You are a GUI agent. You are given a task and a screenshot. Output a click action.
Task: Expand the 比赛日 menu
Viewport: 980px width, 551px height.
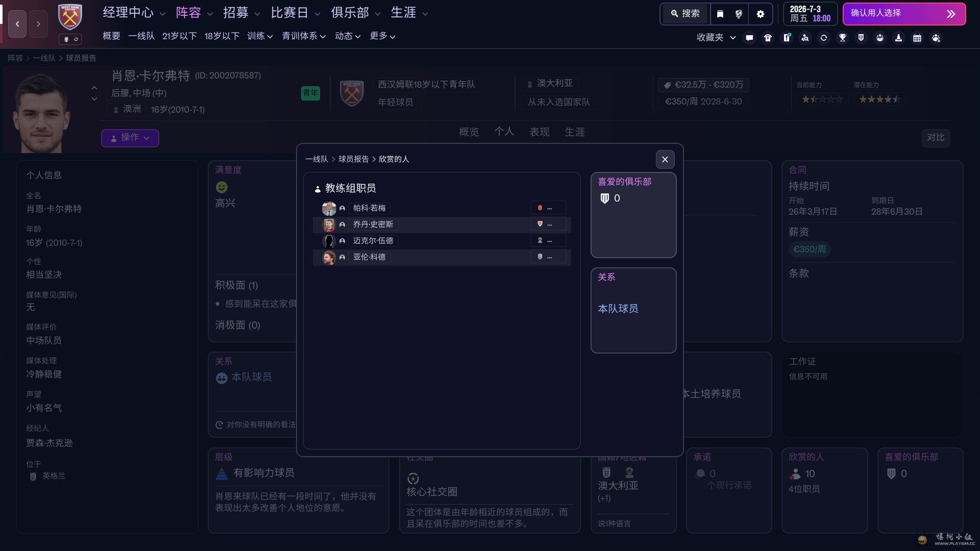[295, 13]
